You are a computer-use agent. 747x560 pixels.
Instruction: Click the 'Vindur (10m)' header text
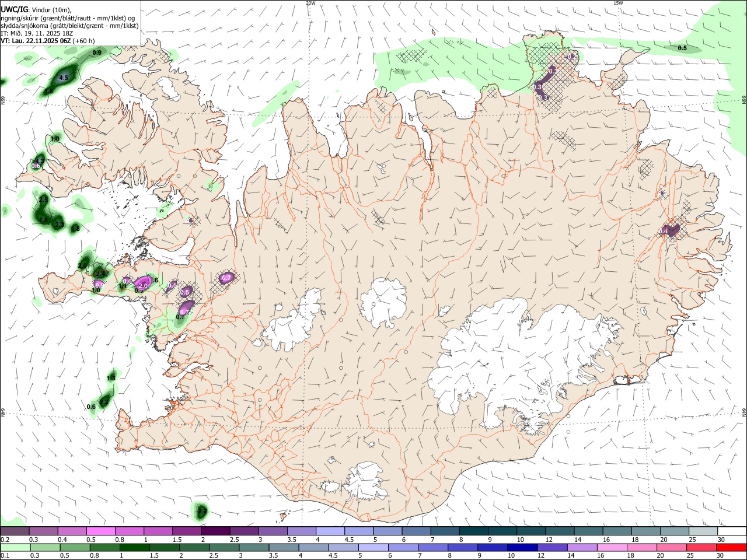click(51, 10)
